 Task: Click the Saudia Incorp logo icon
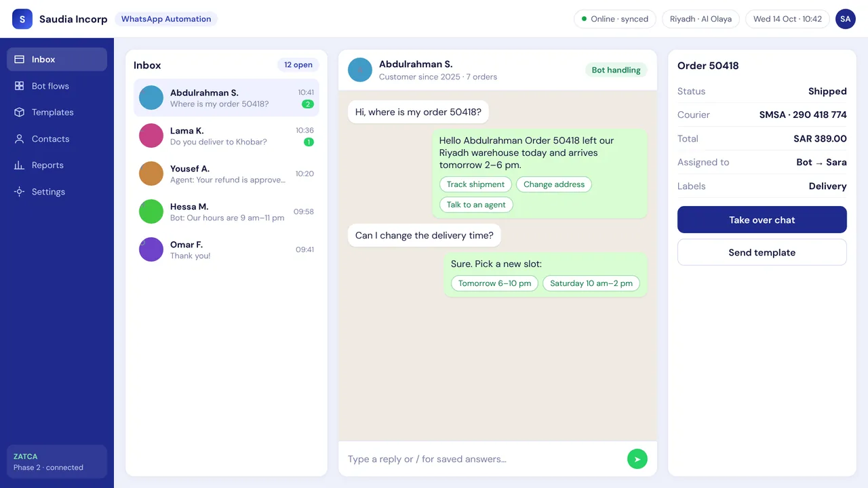point(22,19)
